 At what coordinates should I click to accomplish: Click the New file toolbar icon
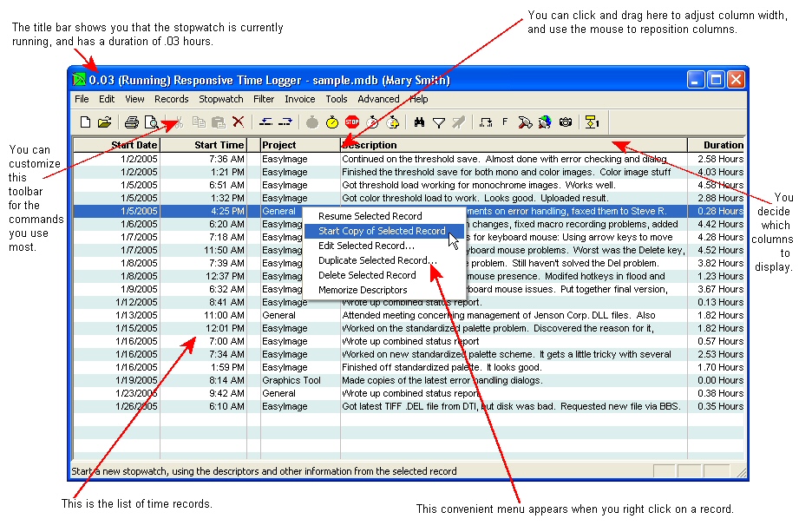[85, 123]
